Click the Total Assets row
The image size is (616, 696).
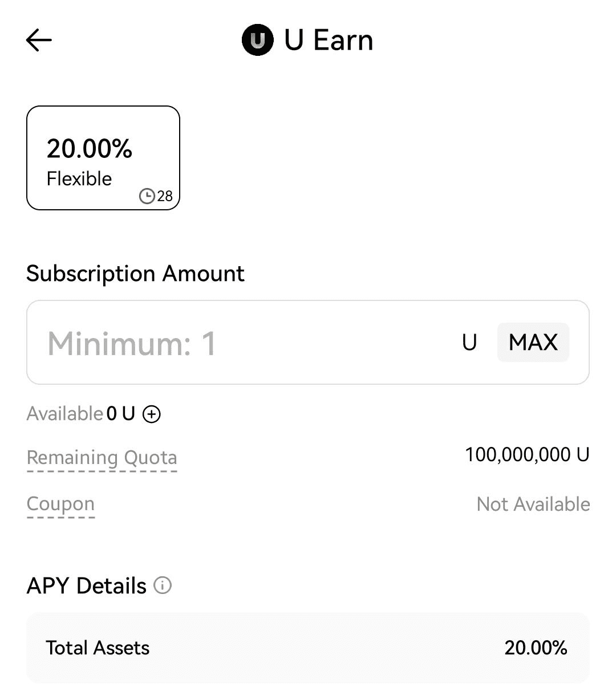coord(307,648)
